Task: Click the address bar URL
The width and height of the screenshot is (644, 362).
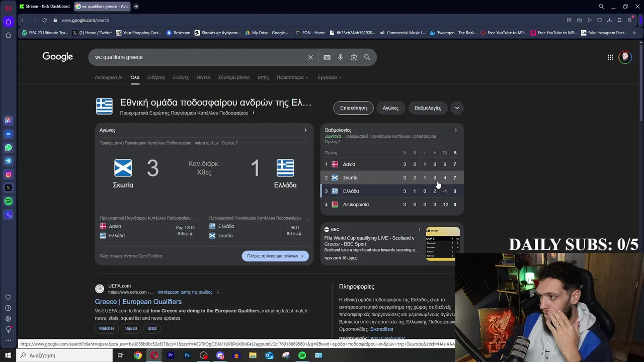Action: (86, 20)
